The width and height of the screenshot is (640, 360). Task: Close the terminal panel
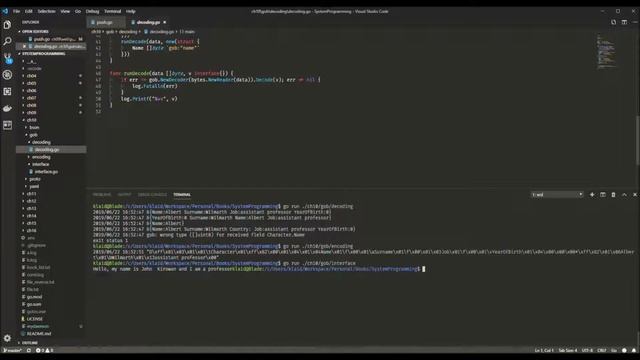tap(635, 195)
